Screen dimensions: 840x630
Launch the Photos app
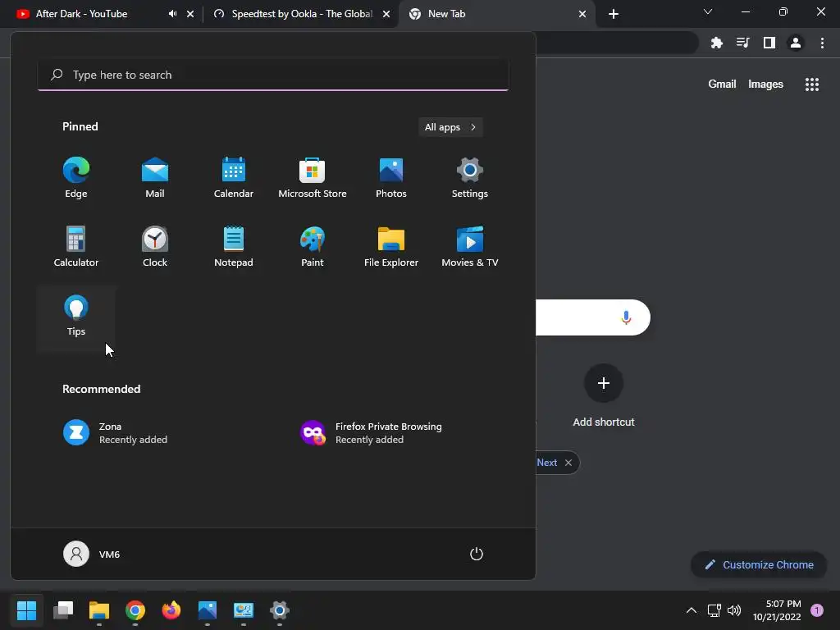391,178
